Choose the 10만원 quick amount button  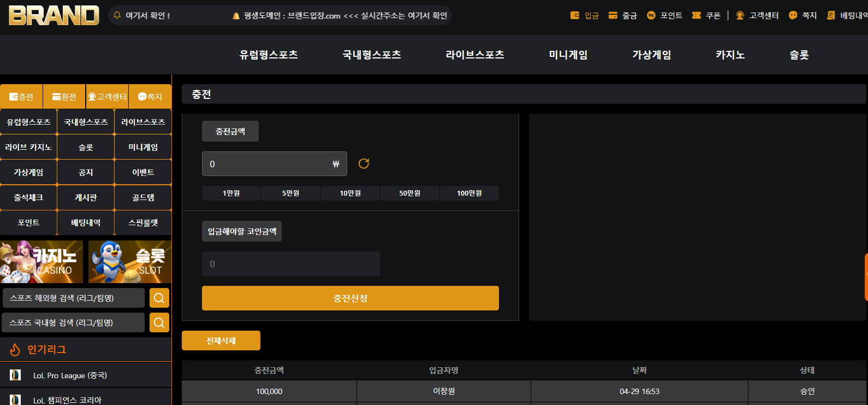click(350, 193)
